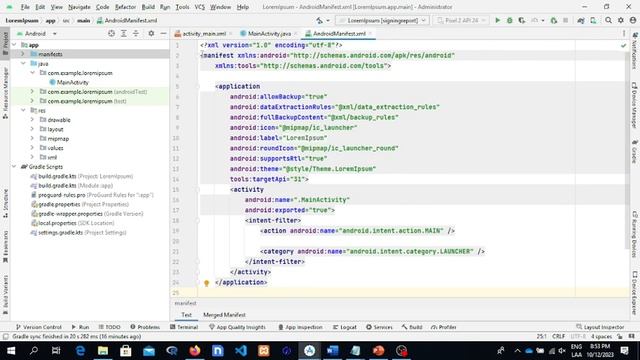
Task: Collapse Gradle Scripts node
Action: coord(14,167)
